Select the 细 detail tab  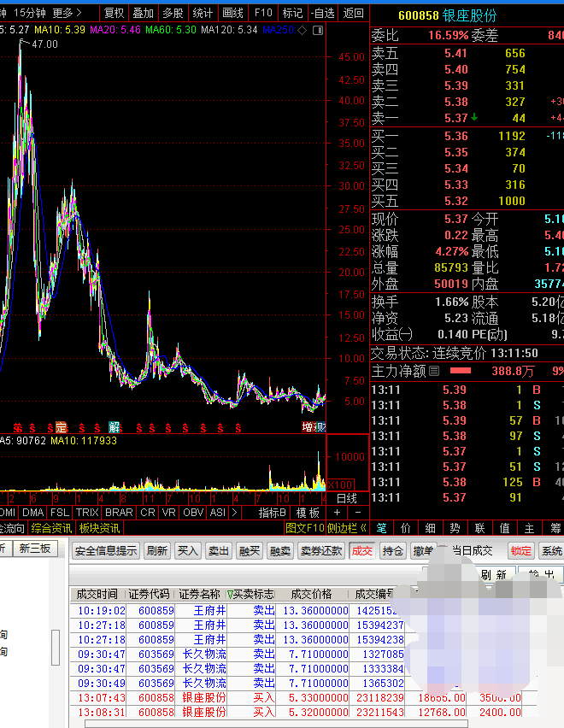tap(431, 528)
